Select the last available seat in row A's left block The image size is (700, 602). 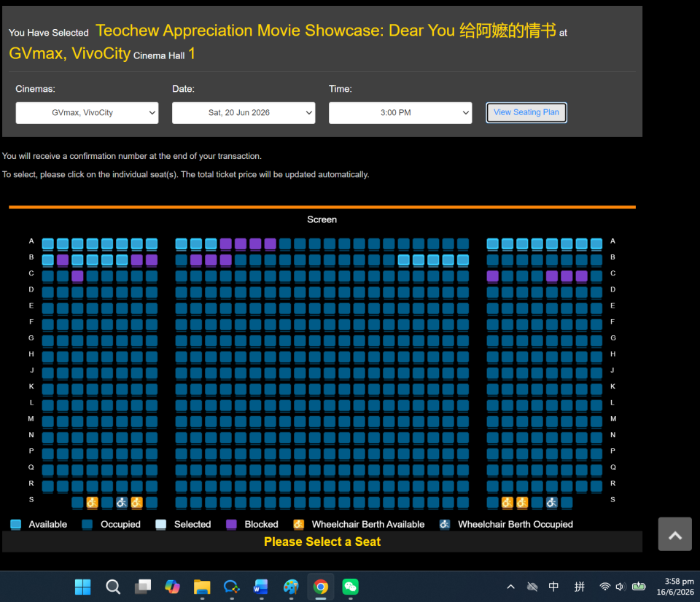coord(152,243)
